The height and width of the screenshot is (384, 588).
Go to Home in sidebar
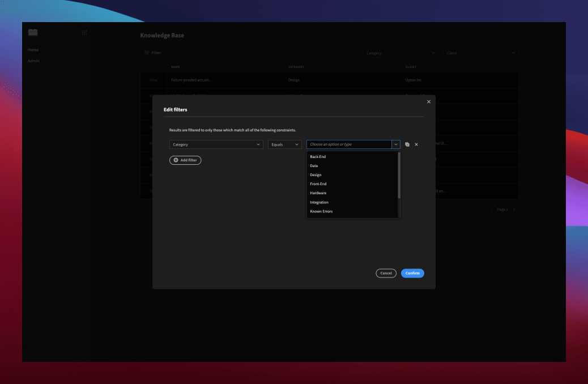[33, 50]
